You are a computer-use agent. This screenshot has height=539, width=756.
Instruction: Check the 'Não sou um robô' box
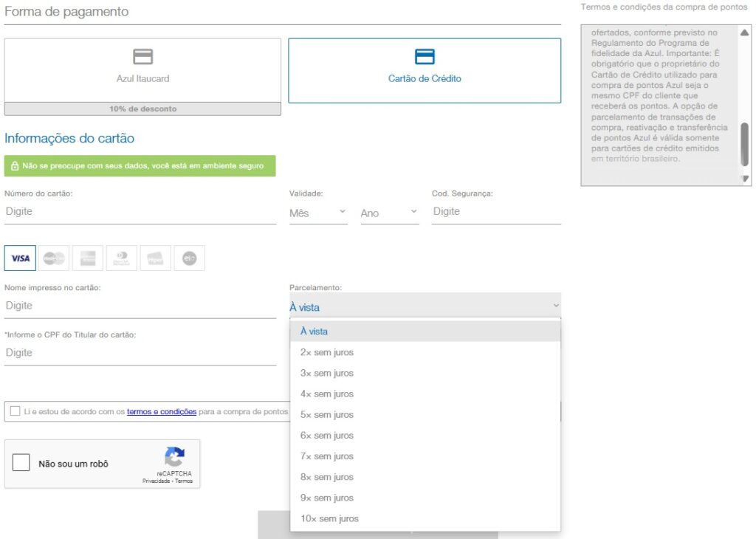click(x=21, y=463)
